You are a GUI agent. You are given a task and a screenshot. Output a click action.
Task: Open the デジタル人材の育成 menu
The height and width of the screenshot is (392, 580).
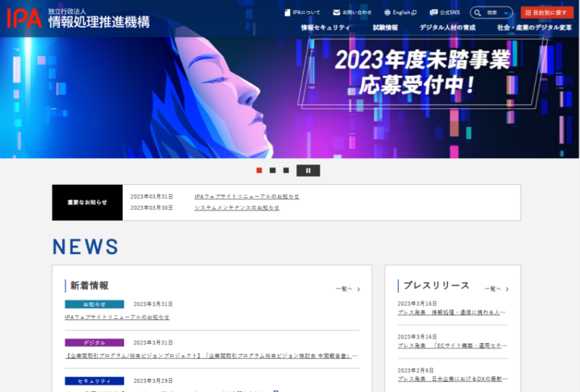pos(447,28)
